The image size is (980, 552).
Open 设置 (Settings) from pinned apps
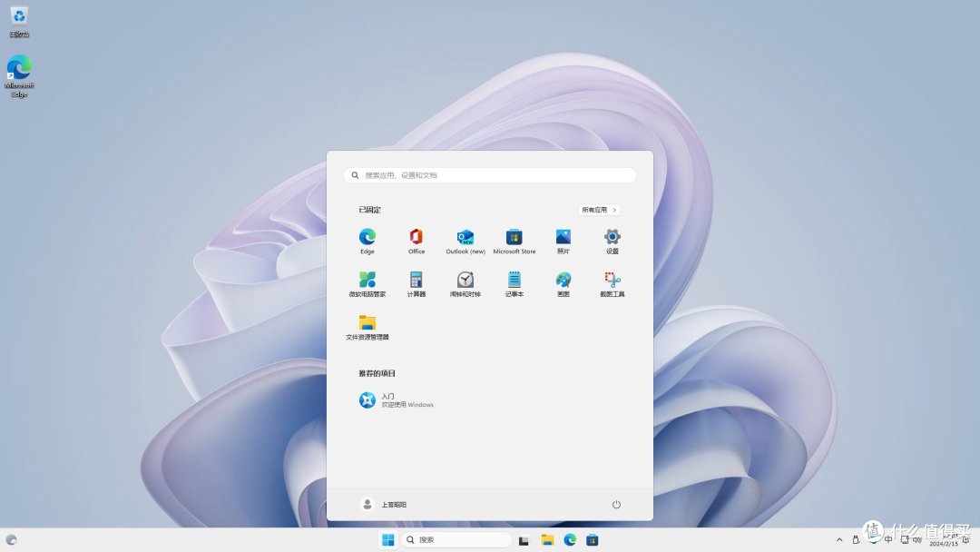point(612,241)
